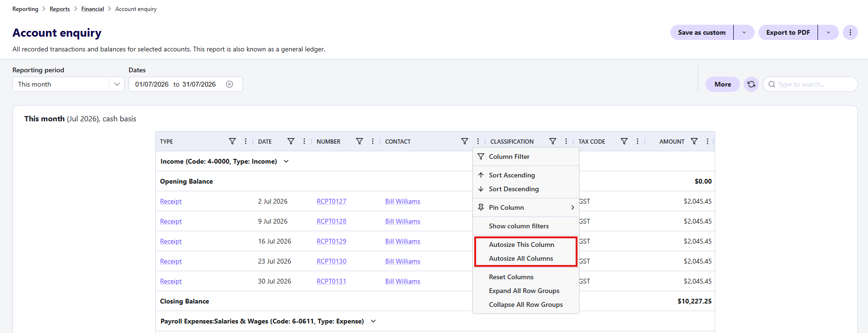Open receipt number RCPT0128
Screen dimensions: 868x333
tap(331, 221)
